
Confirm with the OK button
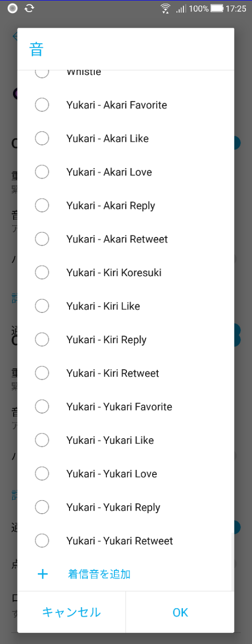pyautogui.click(x=180, y=612)
